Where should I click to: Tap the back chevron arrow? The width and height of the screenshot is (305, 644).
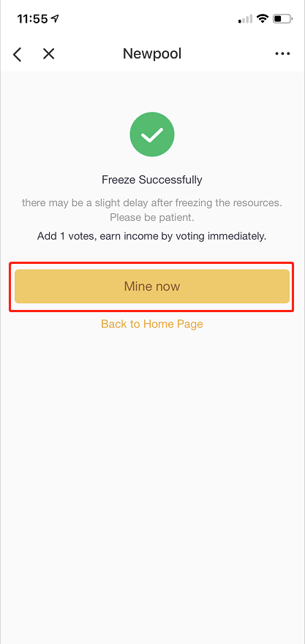point(18,54)
